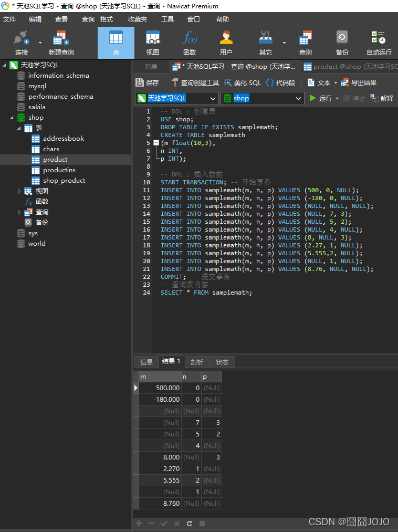398x532 pixels.
Task: Switch to the 信息 message tab
Action: coord(146,362)
